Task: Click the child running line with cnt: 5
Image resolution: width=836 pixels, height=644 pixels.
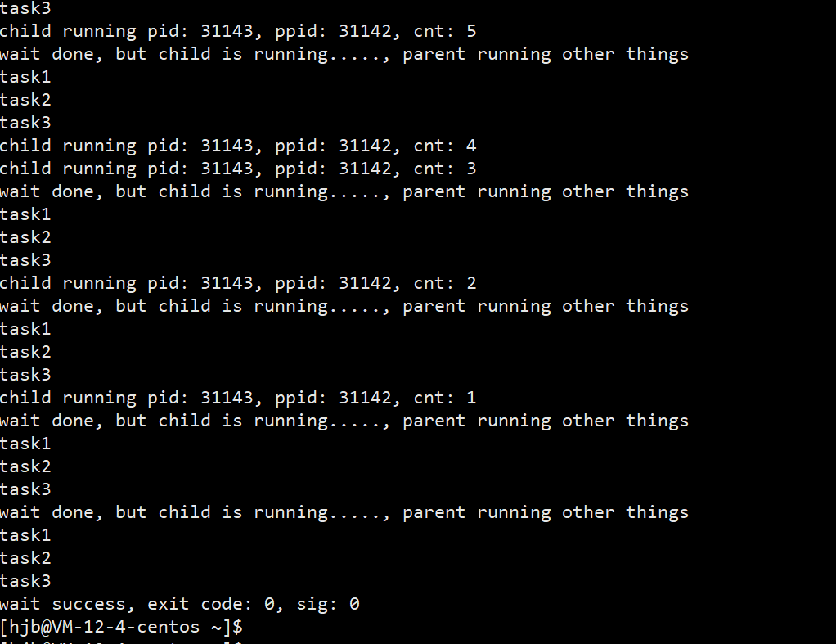Action: click(x=237, y=31)
